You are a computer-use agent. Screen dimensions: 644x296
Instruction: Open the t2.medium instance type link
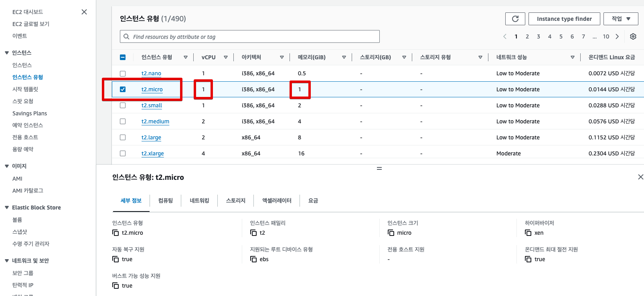(155, 121)
